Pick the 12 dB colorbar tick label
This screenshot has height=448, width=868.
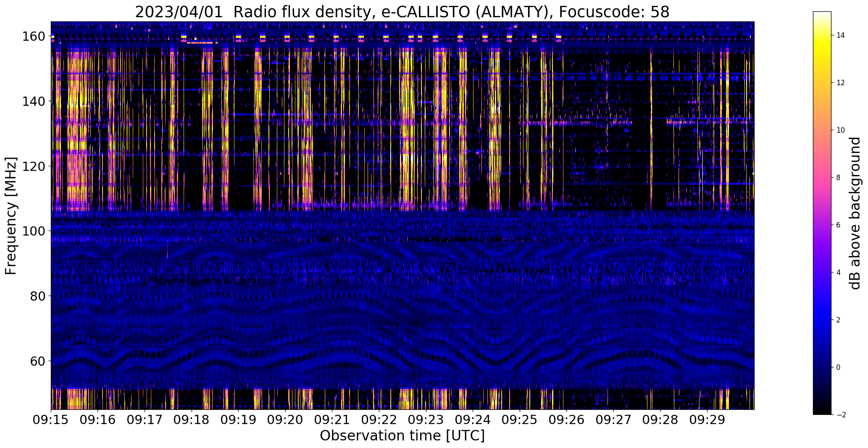(841, 83)
